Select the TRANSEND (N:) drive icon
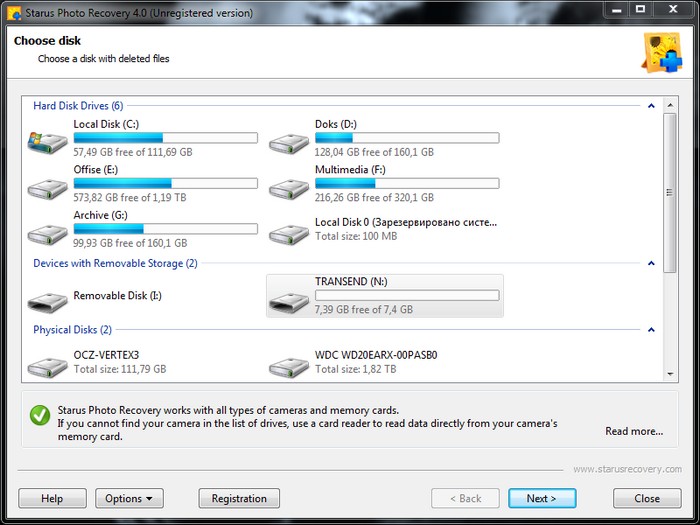This screenshot has height=525, width=700. (x=289, y=302)
